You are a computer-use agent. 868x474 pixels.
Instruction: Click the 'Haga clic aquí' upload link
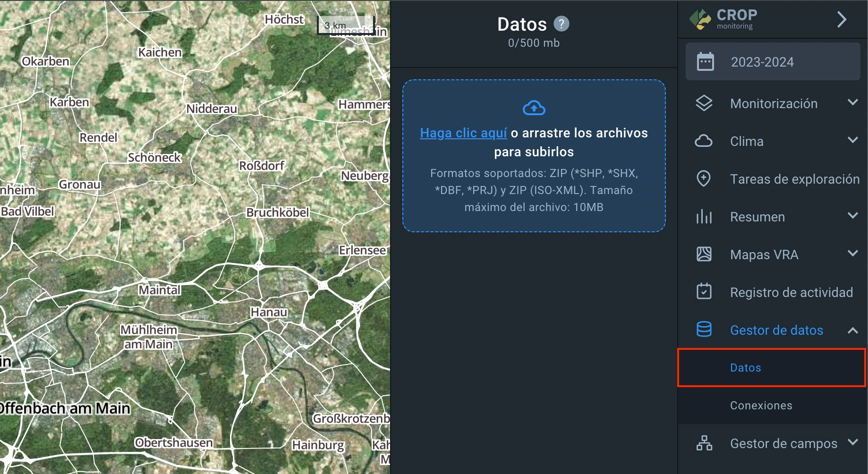463,133
